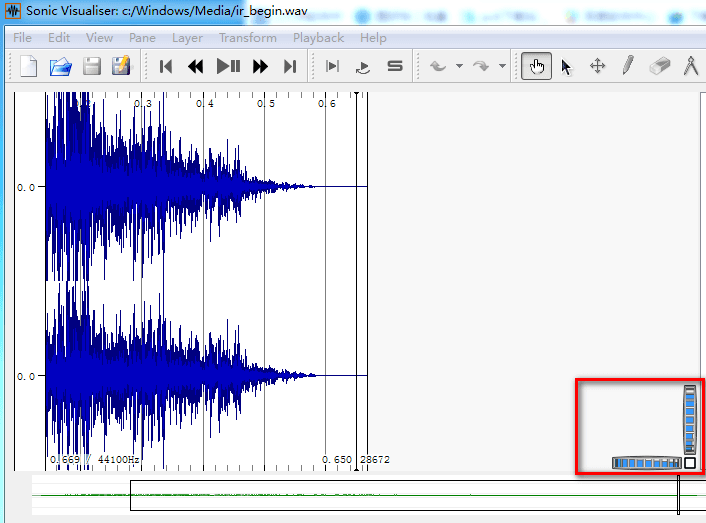This screenshot has width=706, height=523.
Task: Toggle Solo Current Pane playback
Action: point(395,67)
